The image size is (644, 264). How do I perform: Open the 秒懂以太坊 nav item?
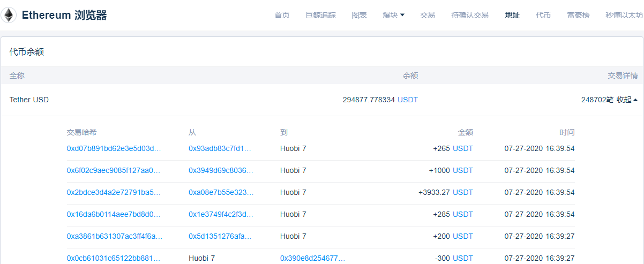point(624,15)
